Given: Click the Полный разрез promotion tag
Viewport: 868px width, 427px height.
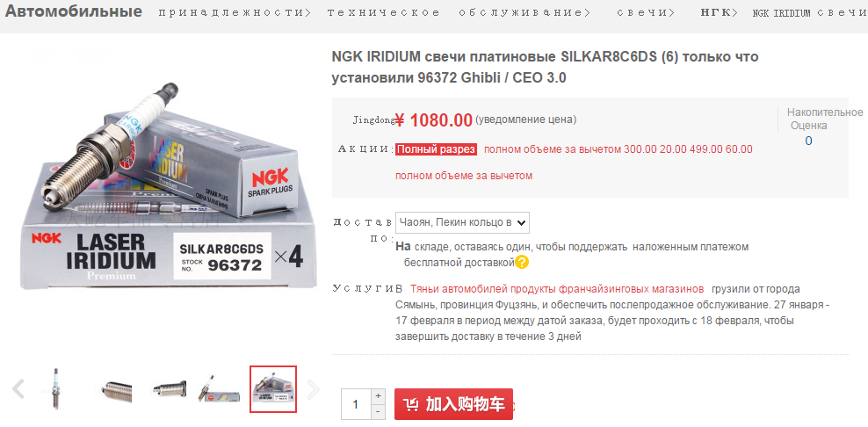Looking at the screenshot, I should [437, 149].
